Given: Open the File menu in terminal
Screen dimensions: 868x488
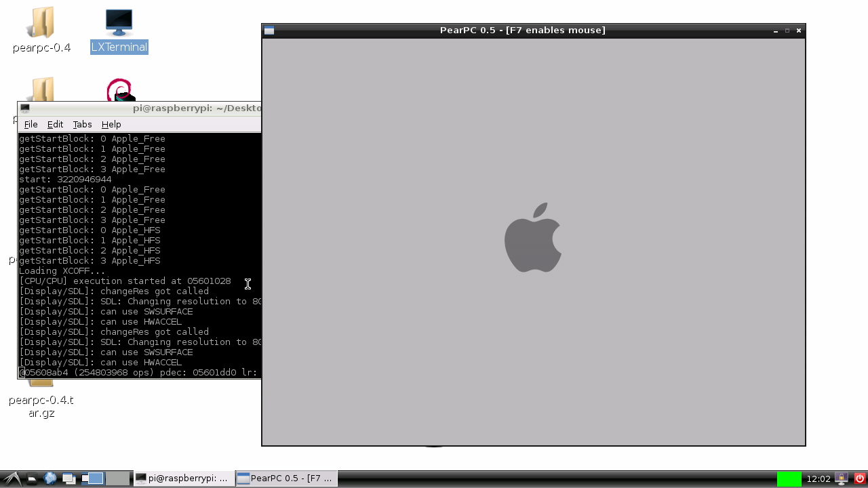Looking at the screenshot, I should 31,124.
